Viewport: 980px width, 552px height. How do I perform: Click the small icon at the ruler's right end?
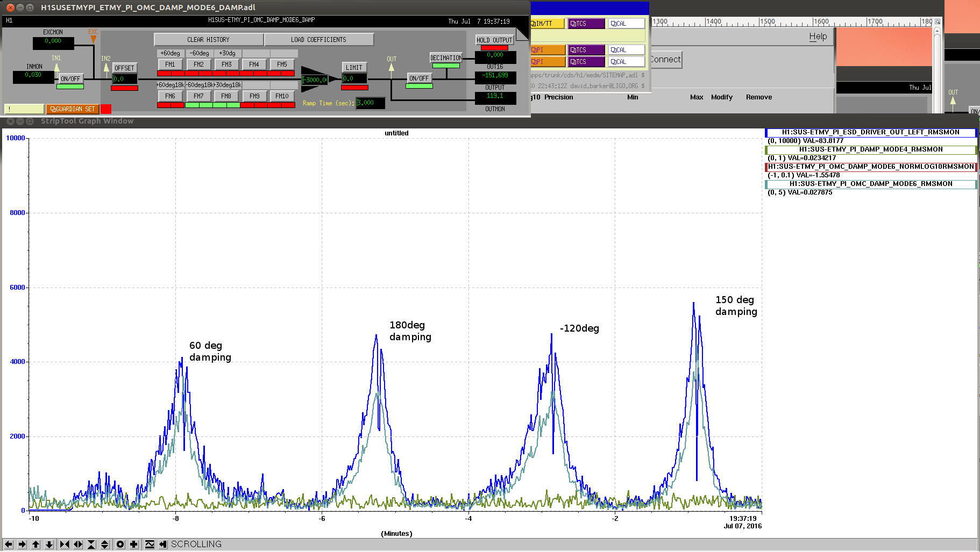tap(938, 21)
